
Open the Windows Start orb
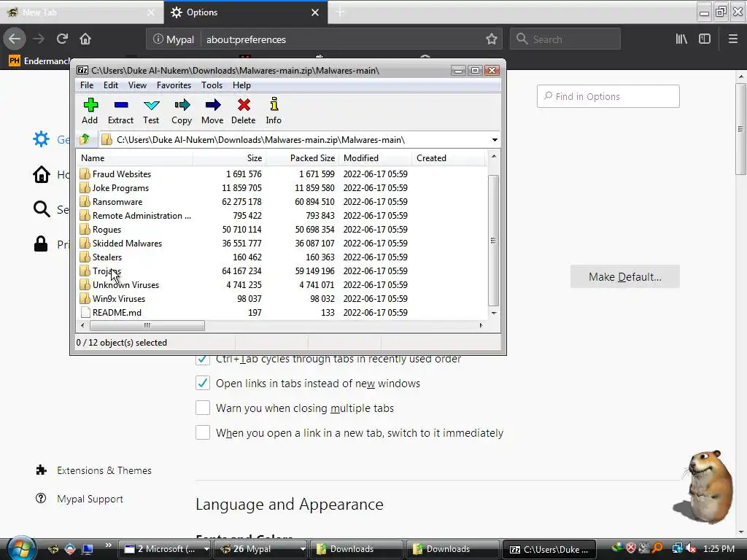tap(20, 548)
